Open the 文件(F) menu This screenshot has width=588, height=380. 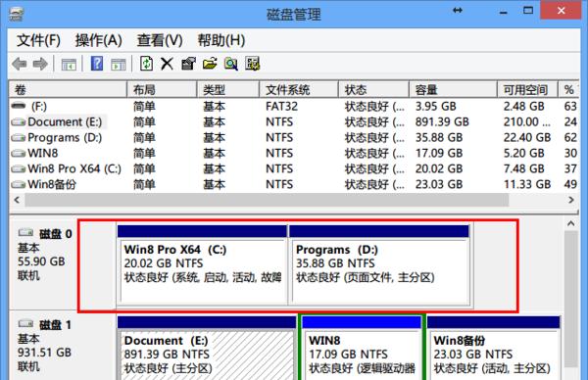[x=38, y=40]
